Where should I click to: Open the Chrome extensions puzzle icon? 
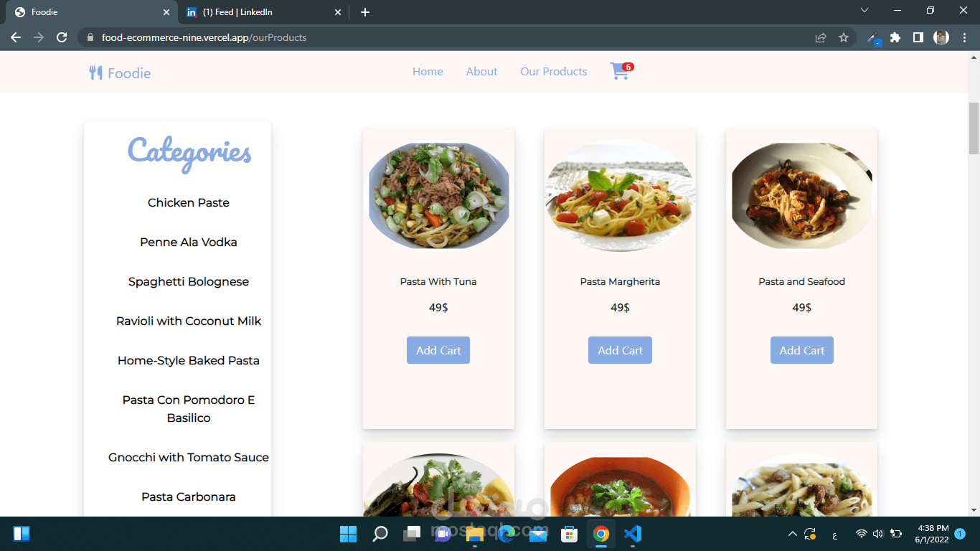(x=896, y=37)
